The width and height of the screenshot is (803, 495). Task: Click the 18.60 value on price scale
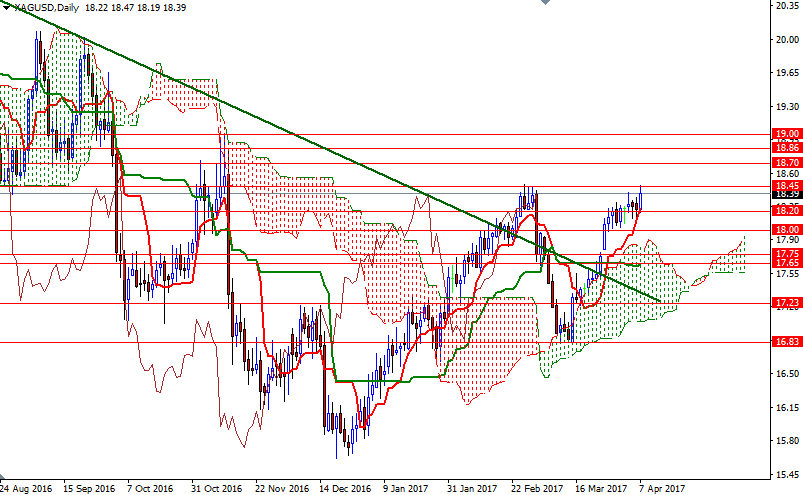(788, 174)
